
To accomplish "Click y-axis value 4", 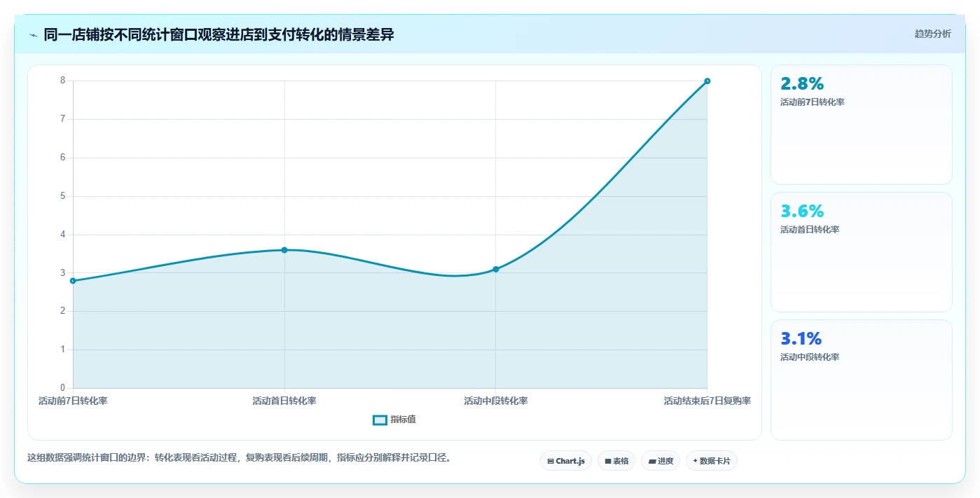I will 62,235.
